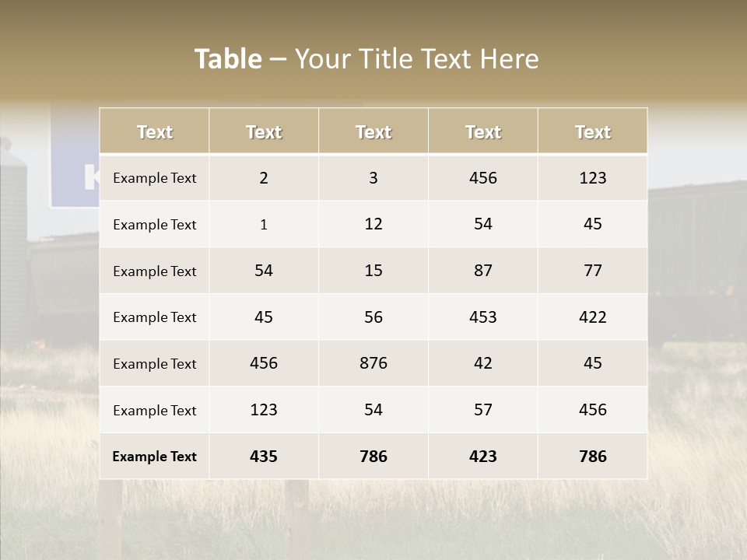This screenshot has width=747, height=560.
Task: Click the cell with value 453
Action: click(483, 317)
